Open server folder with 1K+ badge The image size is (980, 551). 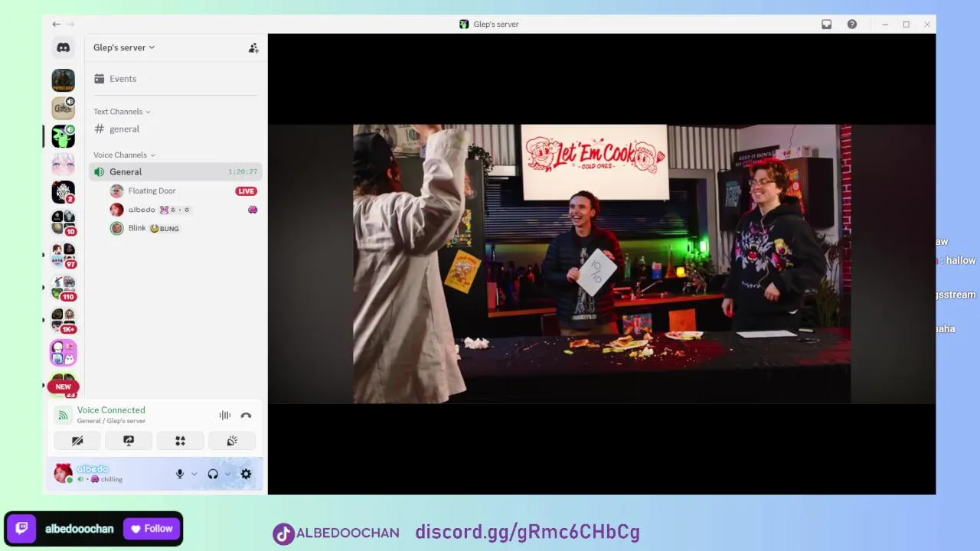63,320
